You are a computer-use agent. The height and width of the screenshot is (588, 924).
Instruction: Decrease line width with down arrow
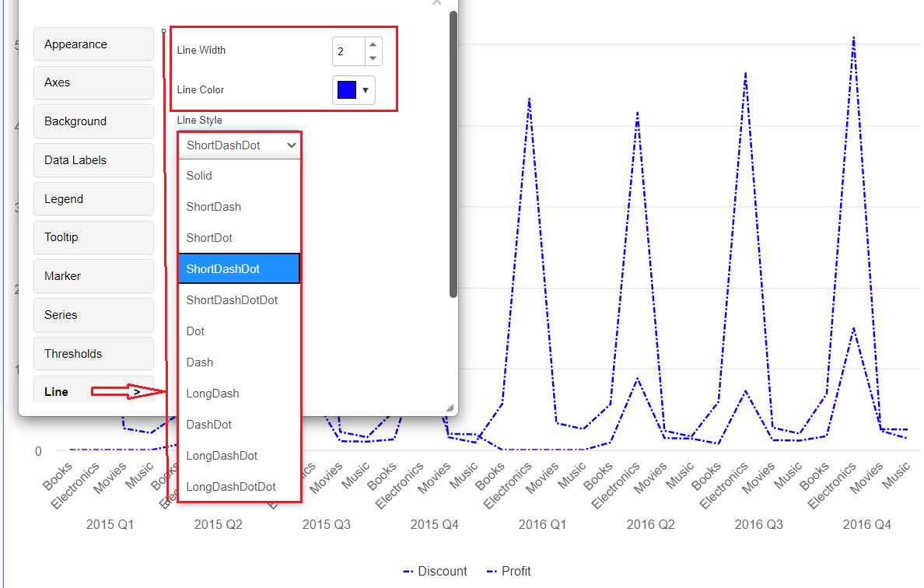tap(373, 58)
